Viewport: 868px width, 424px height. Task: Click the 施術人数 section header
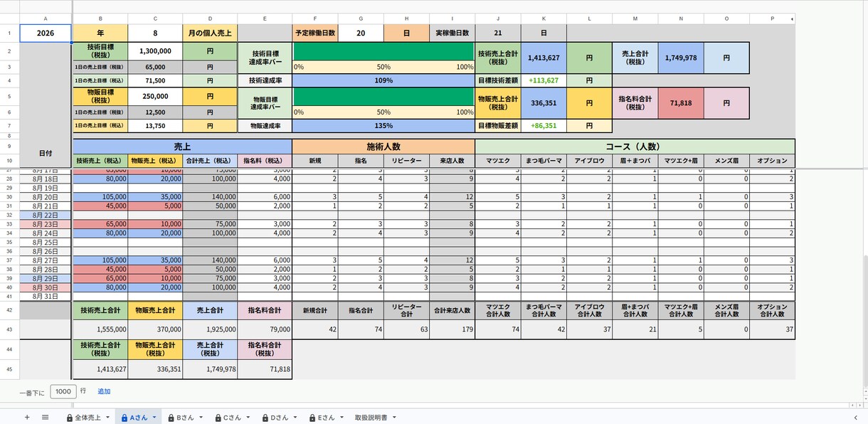click(383, 146)
